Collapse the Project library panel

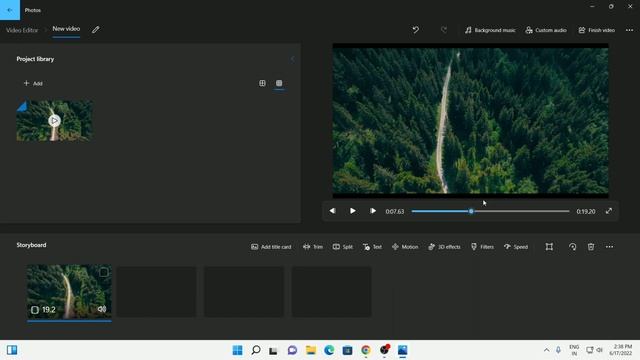tap(292, 59)
